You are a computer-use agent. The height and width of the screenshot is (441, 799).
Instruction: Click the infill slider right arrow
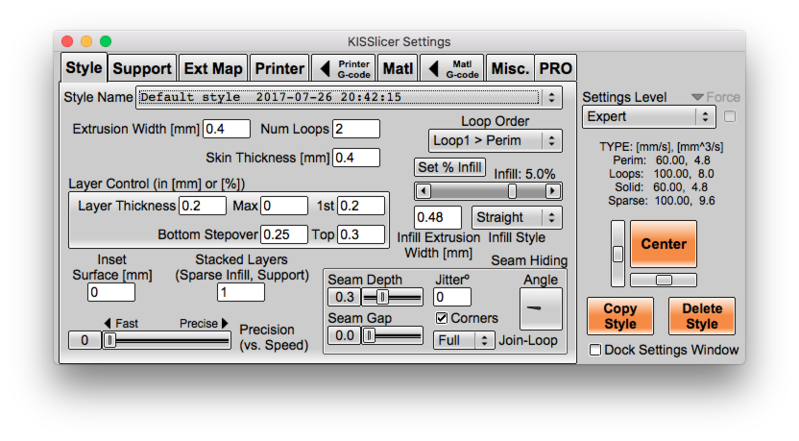point(553,191)
